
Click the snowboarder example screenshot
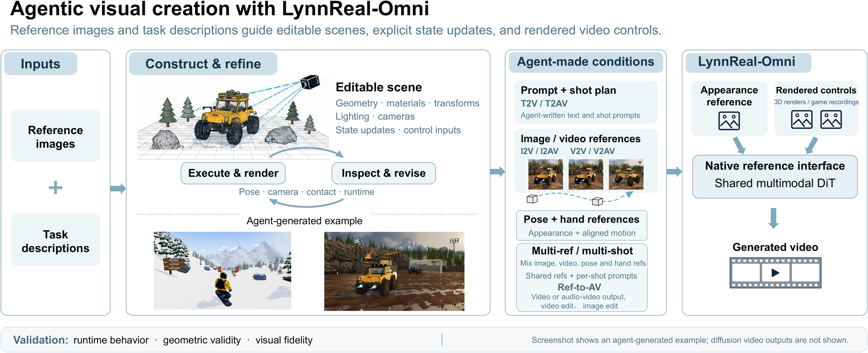click(x=222, y=270)
